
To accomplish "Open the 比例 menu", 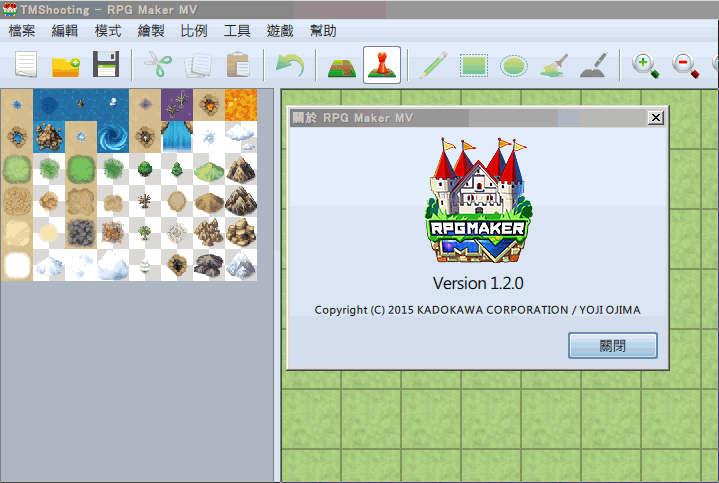I will [194, 31].
